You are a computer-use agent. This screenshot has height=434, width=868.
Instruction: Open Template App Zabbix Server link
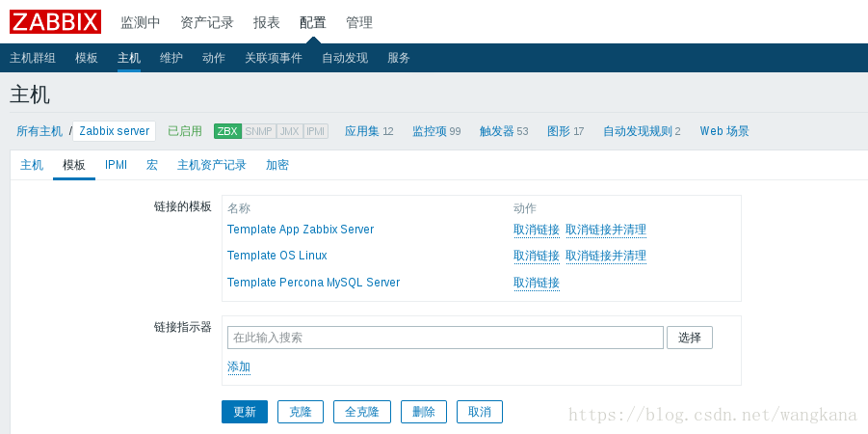tap(301, 229)
